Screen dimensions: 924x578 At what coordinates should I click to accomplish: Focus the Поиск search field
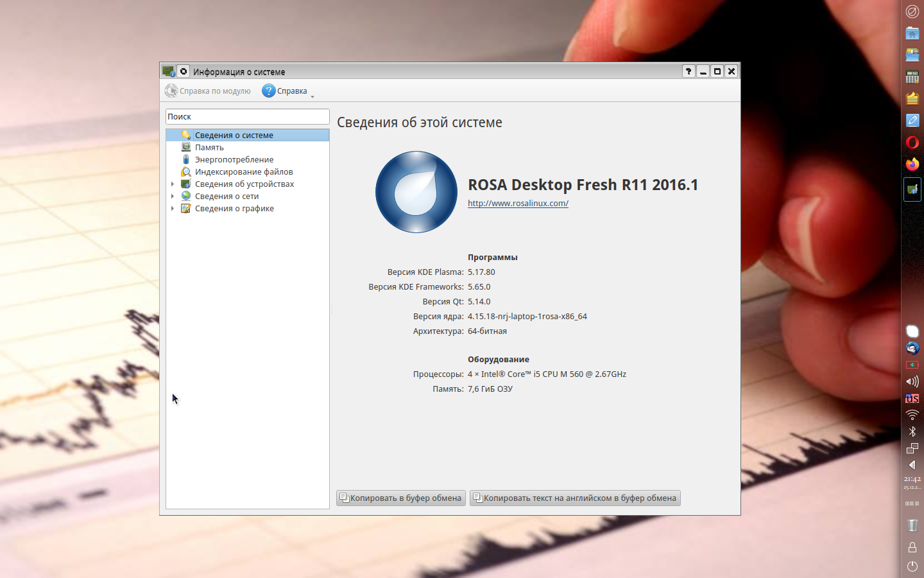pyautogui.click(x=248, y=116)
